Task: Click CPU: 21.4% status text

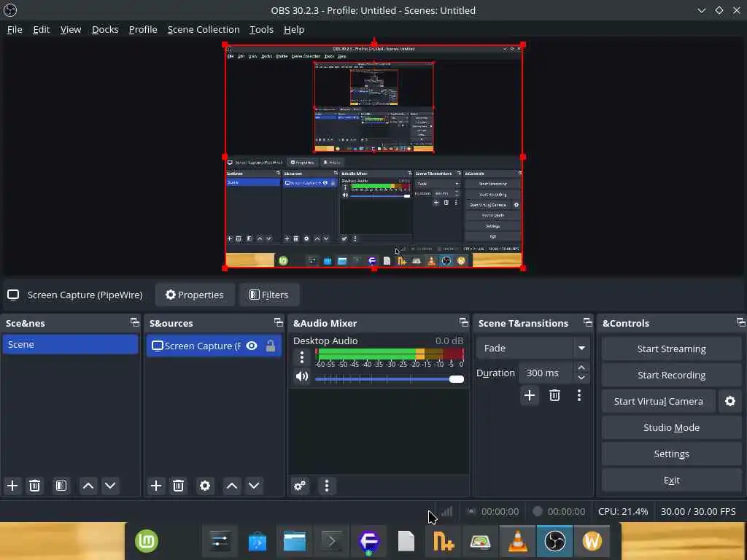Action: pos(623,511)
